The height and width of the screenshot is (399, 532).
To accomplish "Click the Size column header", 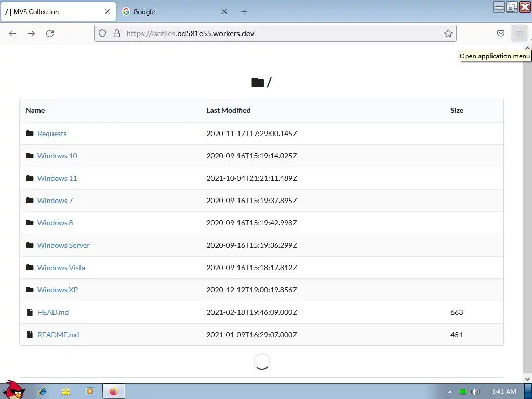I will click(x=457, y=110).
